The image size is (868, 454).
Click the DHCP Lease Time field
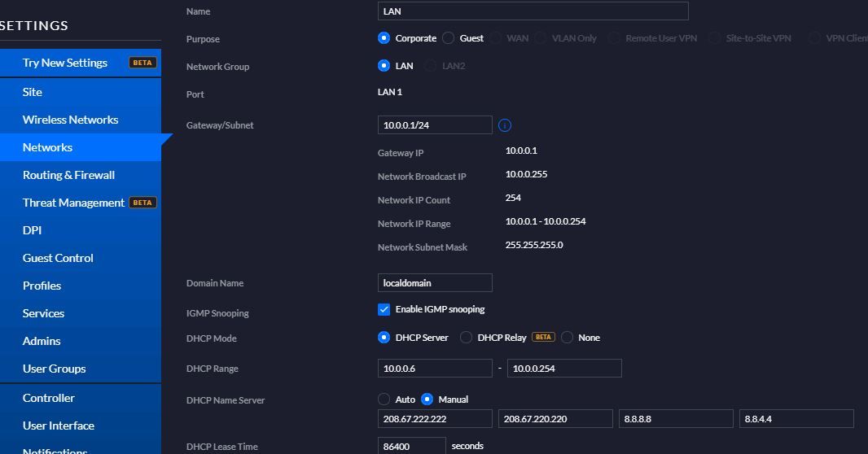pos(412,446)
